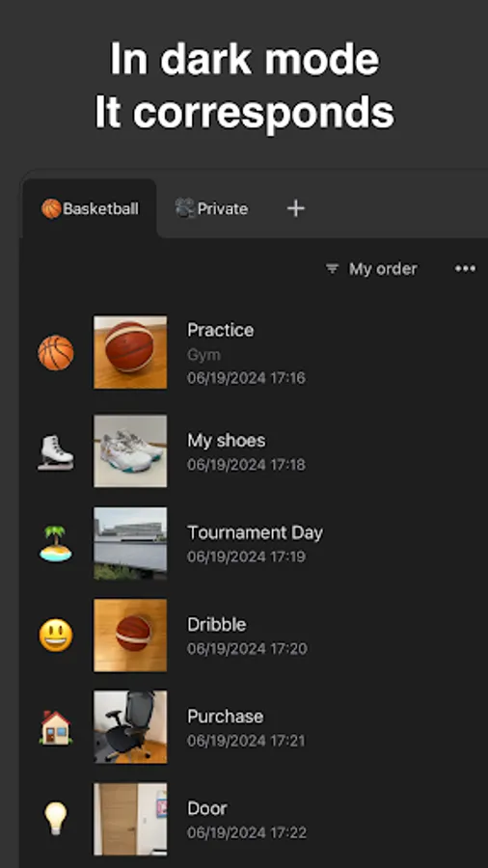
Task: Click the date 06/19/2024 17:21
Action: 246,740
